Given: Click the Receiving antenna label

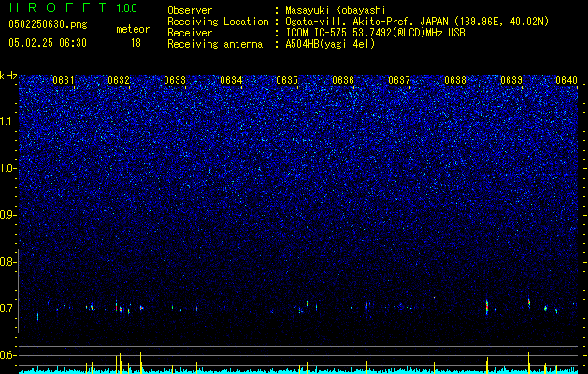Looking at the screenshot, I should [x=215, y=45].
